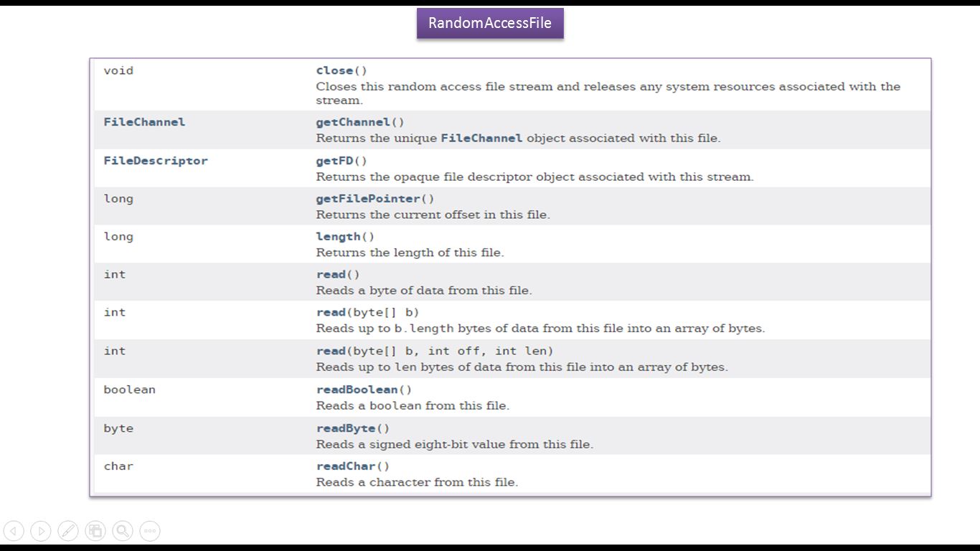The width and height of the screenshot is (980, 551).
Task: Open more slideshow options menu
Action: pos(150,531)
